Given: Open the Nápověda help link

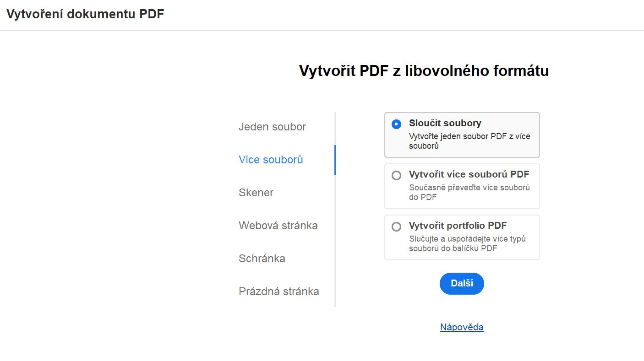Looking at the screenshot, I should pos(461,327).
